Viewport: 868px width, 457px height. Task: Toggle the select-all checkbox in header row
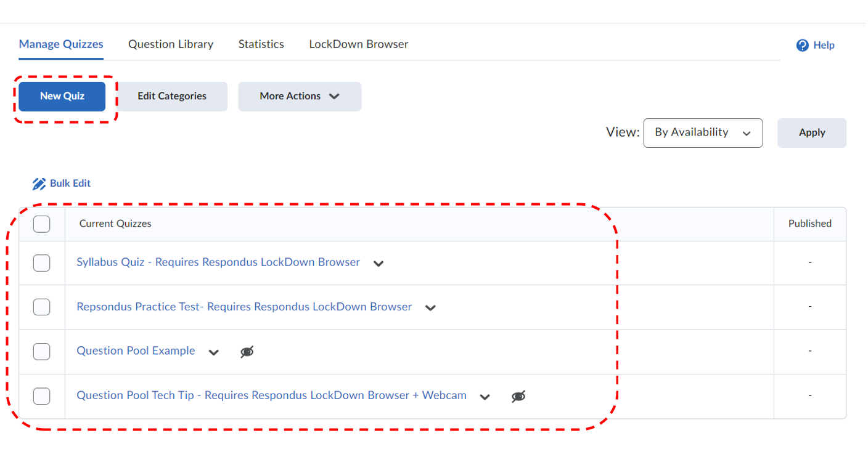coord(41,224)
